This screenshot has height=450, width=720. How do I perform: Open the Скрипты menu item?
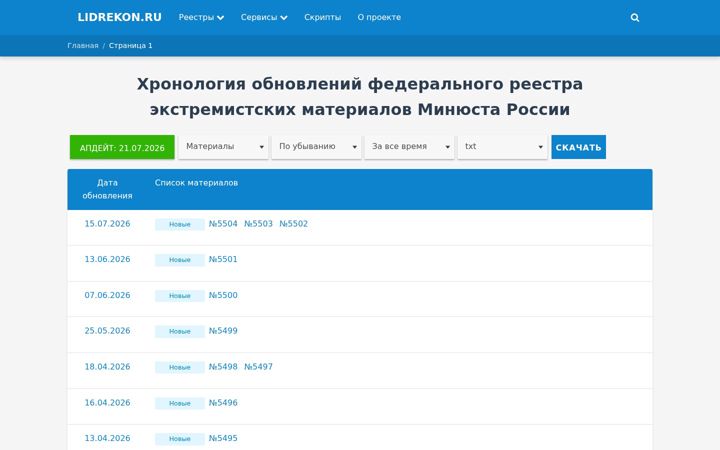[x=322, y=17]
